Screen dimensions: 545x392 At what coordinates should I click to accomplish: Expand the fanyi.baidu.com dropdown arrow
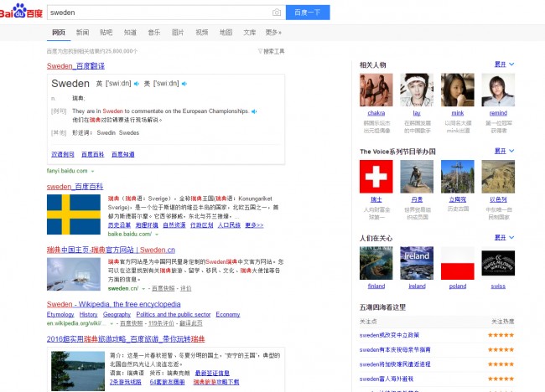(x=92, y=171)
